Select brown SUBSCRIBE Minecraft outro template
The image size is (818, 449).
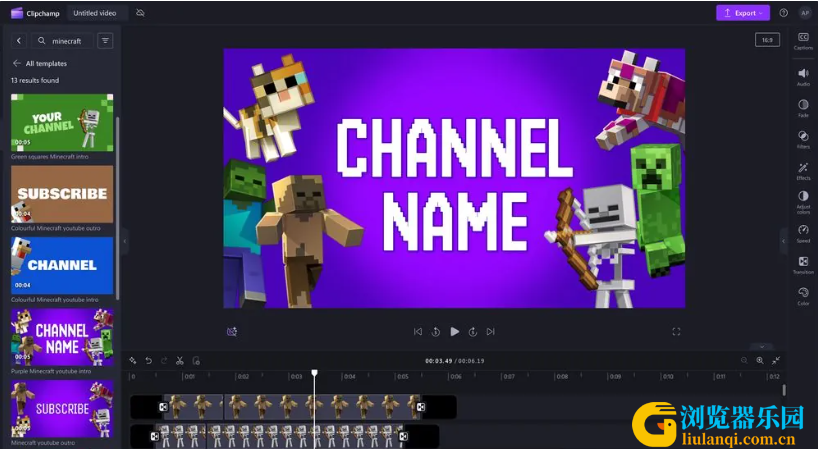[62, 194]
